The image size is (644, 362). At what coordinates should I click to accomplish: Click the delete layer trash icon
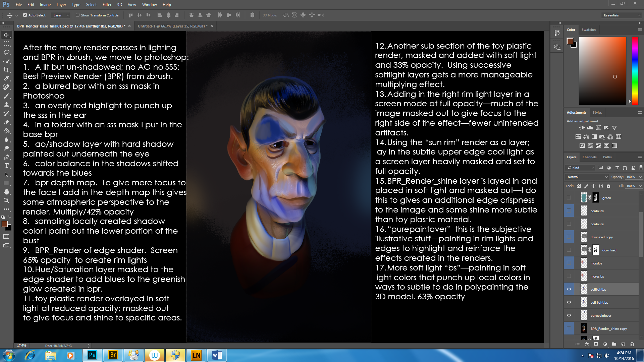pos(632,344)
